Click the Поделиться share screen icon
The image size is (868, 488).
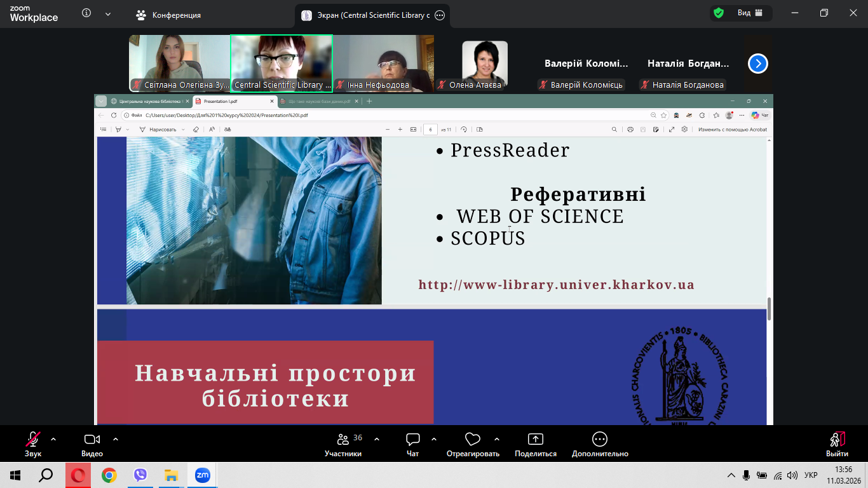(536, 440)
